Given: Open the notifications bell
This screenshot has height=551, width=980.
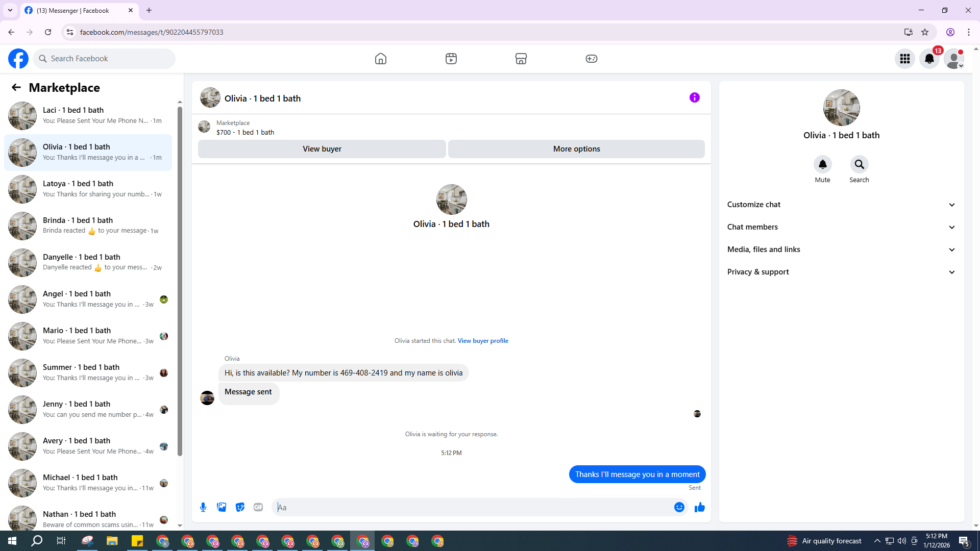Looking at the screenshot, I should pos(929,59).
